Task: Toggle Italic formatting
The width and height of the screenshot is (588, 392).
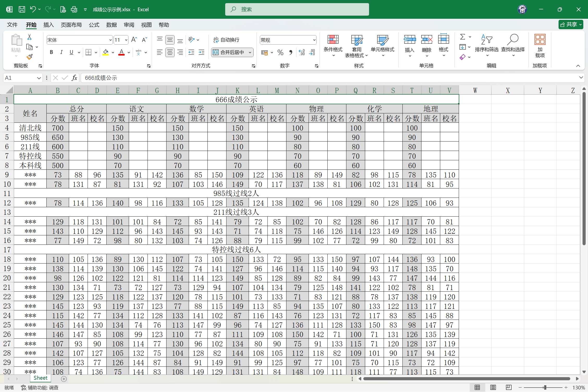Action: [x=61, y=52]
